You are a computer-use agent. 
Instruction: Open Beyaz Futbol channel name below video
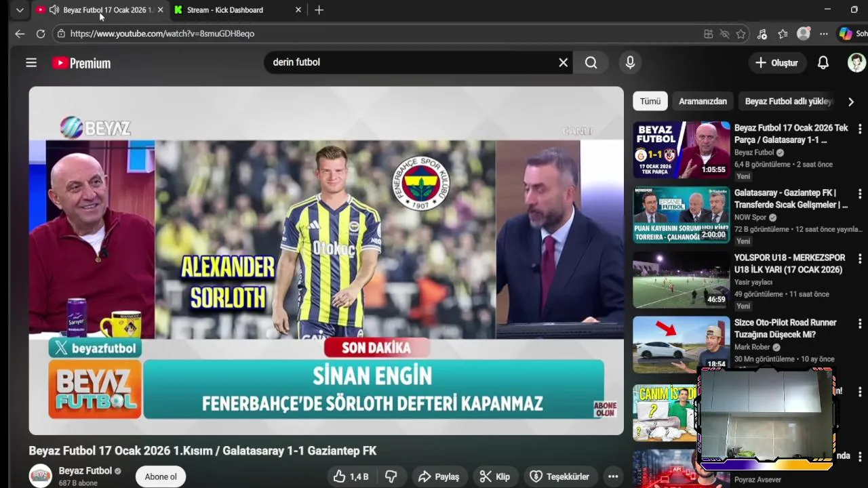(x=85, y=471)
